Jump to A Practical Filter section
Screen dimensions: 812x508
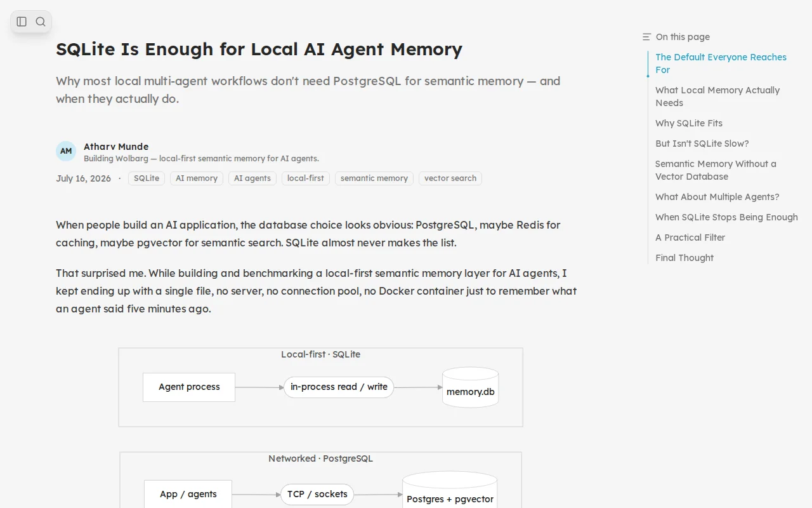[x=690, y=237]
